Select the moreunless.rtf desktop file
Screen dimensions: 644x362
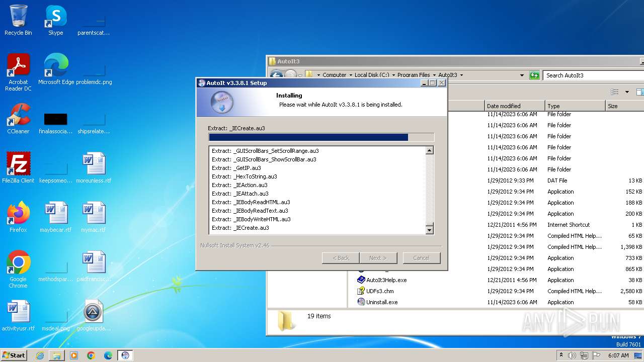[x=94, y=168]
